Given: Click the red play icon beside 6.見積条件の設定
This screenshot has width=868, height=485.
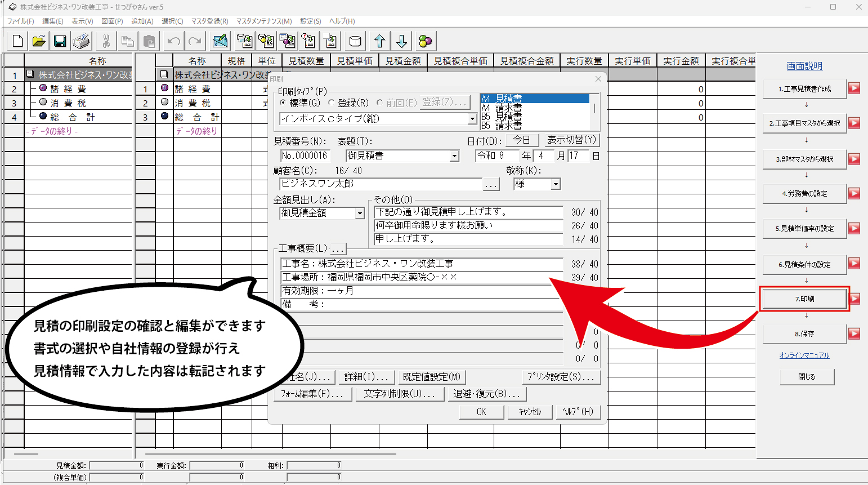Looking at the screenshot, I should click(x=854, y=263).
